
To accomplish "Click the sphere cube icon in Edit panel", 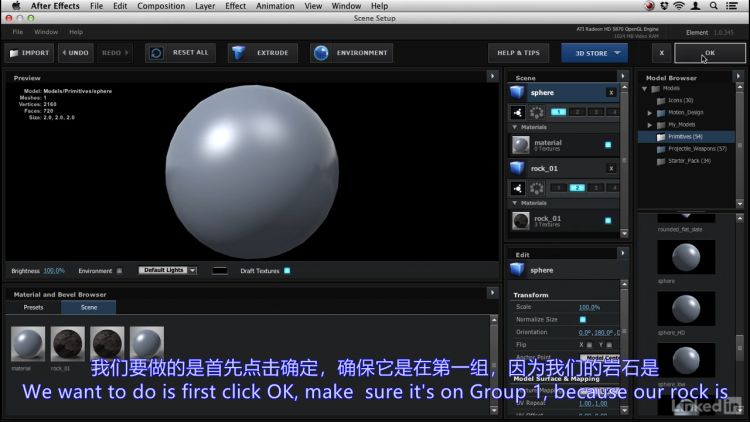I will [517, 270].
